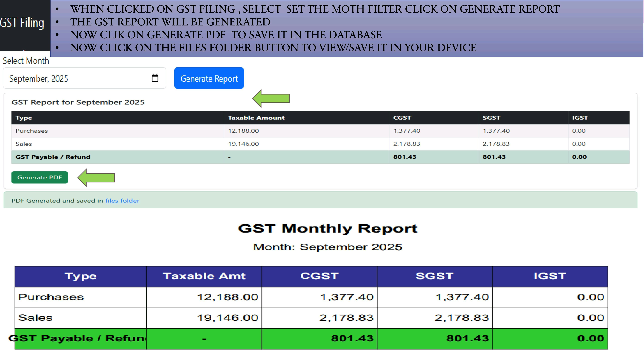
Task: Click GST Report for September 2025 heading
Action: 78,102
